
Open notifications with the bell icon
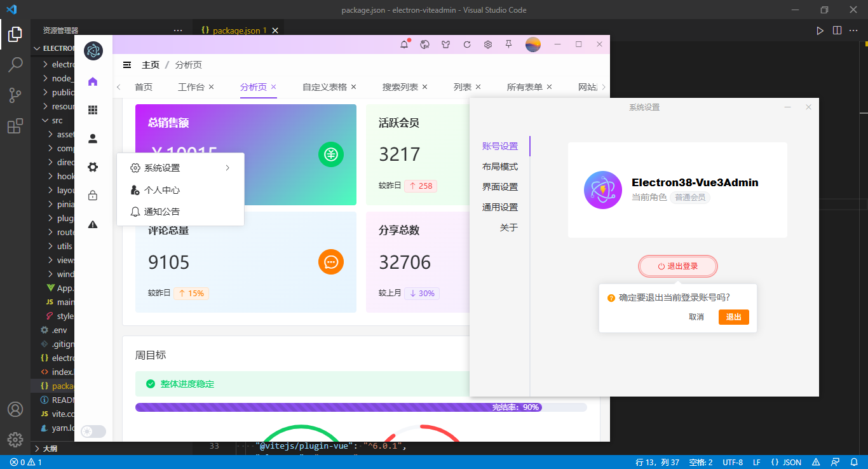(x=404, y=44)
